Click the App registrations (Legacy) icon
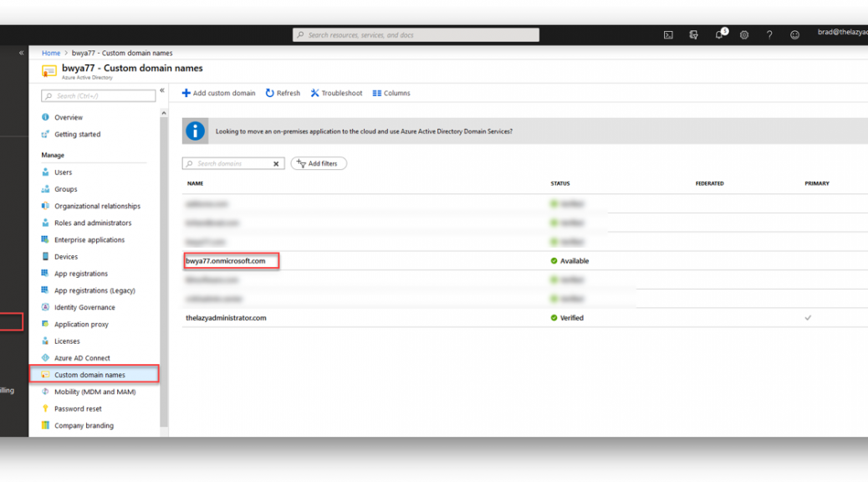Viewport: 868px width, 482px height. coord(45,290)
